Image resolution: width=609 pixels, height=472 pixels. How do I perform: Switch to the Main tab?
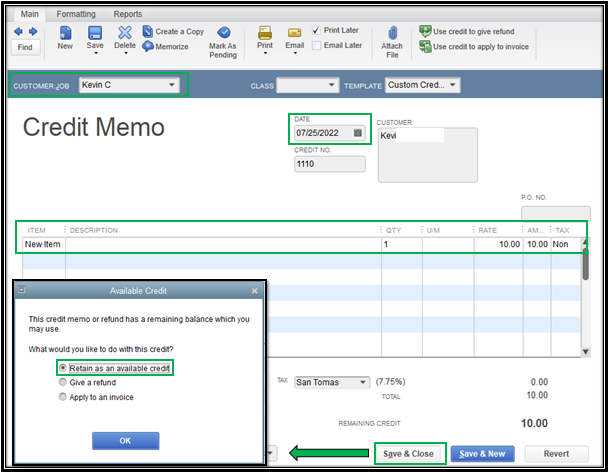30,14
